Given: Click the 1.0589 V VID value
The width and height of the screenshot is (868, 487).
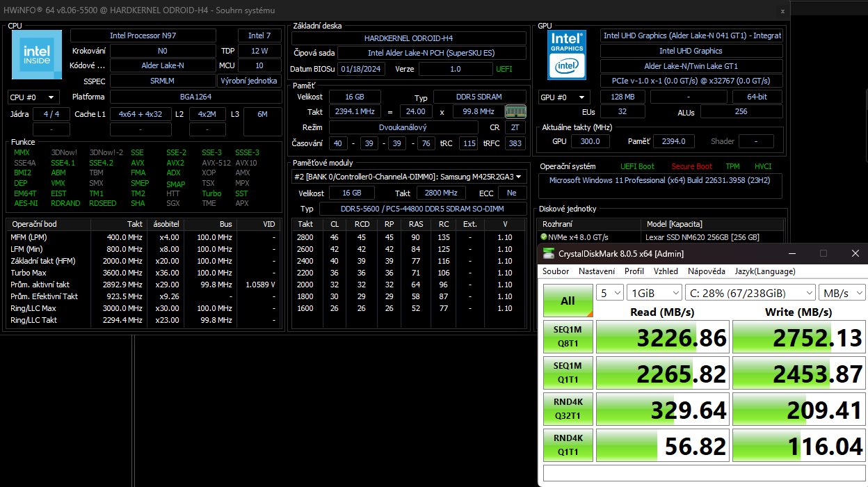Looking at the screenshot, I should tap(260, 285).
